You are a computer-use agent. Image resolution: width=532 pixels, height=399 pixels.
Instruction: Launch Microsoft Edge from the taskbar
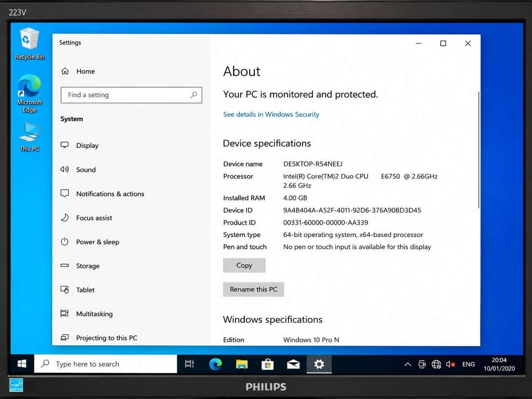(215, 364)
